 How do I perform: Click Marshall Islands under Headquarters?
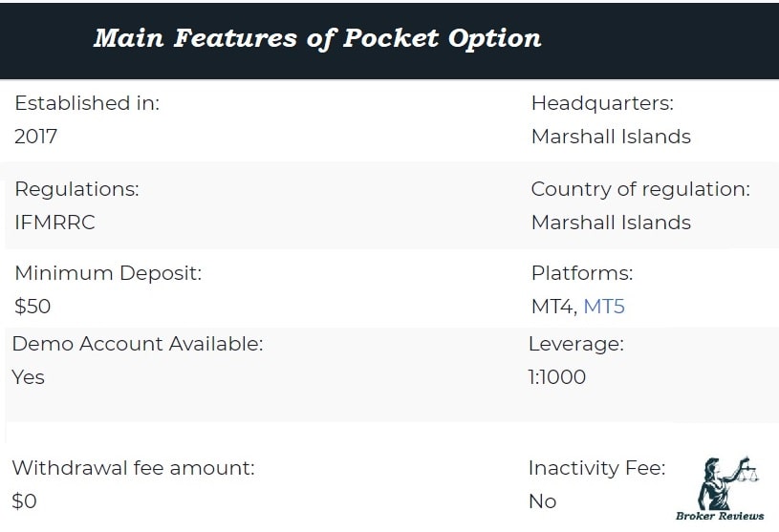[611, 137]
